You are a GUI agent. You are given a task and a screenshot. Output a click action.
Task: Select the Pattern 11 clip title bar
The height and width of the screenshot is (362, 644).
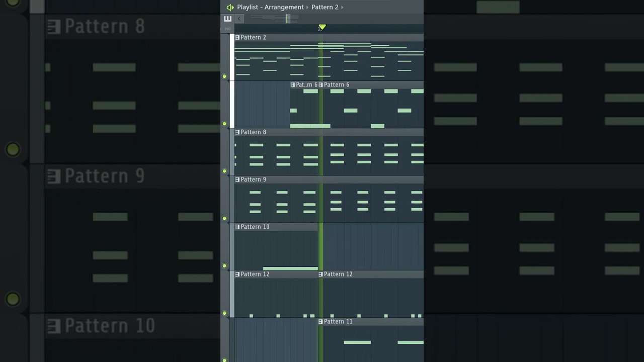click(371, 322)
